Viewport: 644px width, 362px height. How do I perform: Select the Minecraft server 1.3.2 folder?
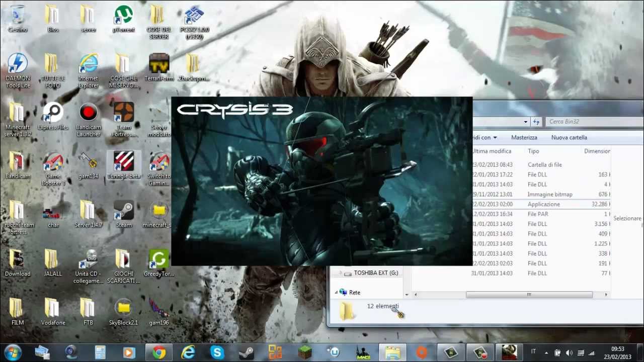coord(18,120)
